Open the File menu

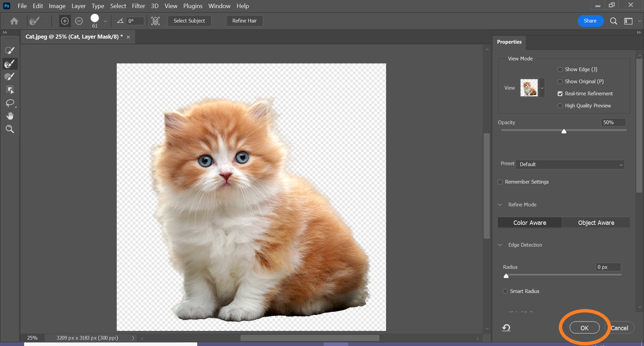22,6
